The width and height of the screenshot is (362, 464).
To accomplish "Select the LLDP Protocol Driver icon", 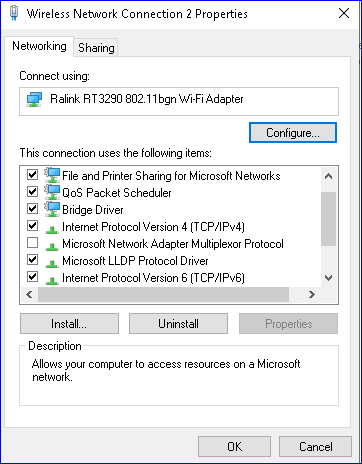I will [52, 263].
